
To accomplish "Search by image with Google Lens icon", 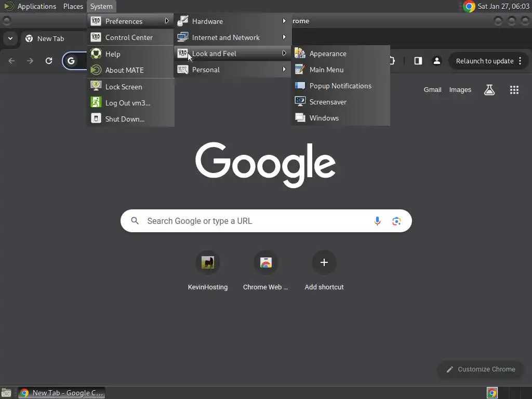I will pos(396,221).
